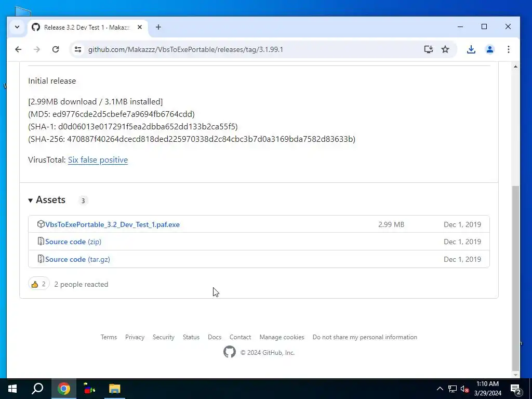
Task: Click the package icon beside the paf.exe asset
Action: [x=41, y=224]
